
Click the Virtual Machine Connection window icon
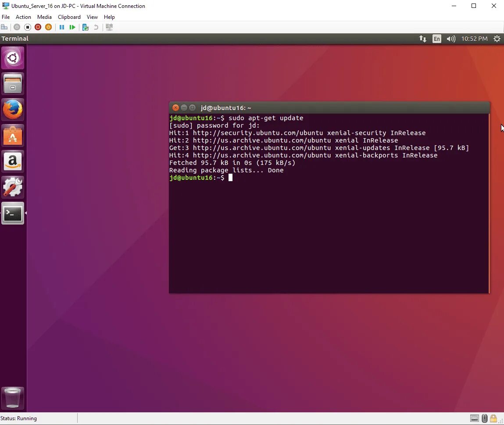[5, 6]
